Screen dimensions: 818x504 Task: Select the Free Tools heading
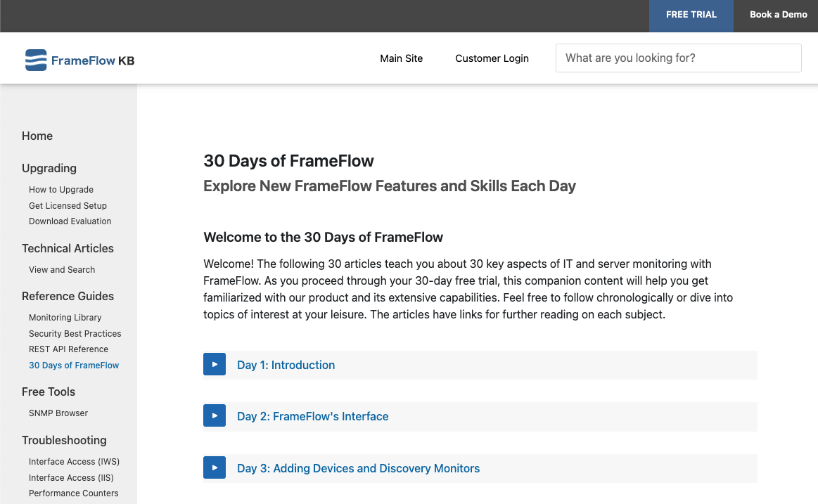click(x=49, y=392)
